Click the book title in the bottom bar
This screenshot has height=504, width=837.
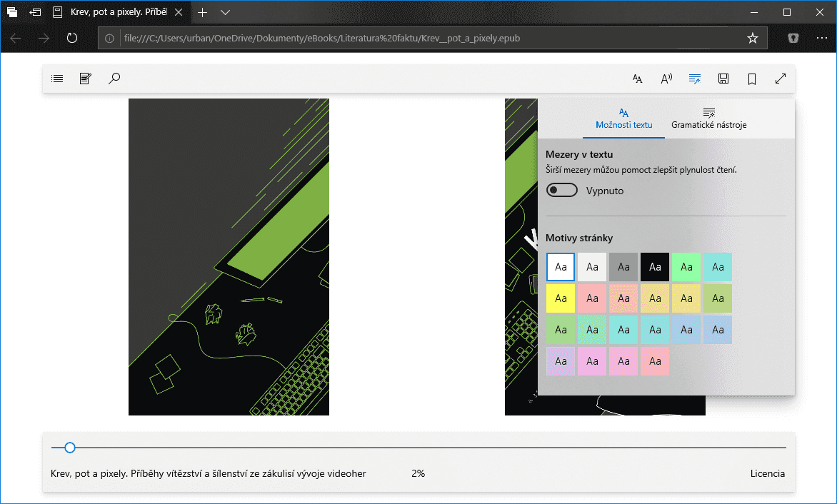(x=209, y=473)
